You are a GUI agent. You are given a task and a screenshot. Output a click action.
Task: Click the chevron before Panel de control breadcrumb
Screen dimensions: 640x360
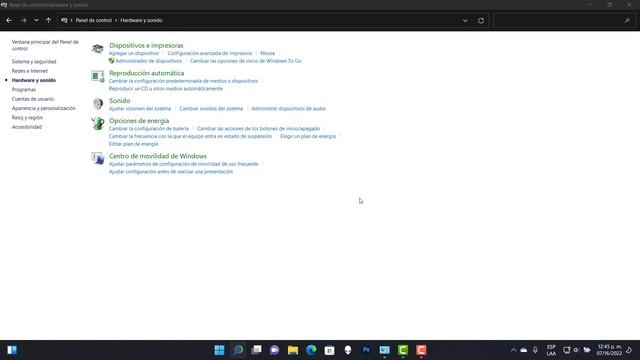click(71, 20)
